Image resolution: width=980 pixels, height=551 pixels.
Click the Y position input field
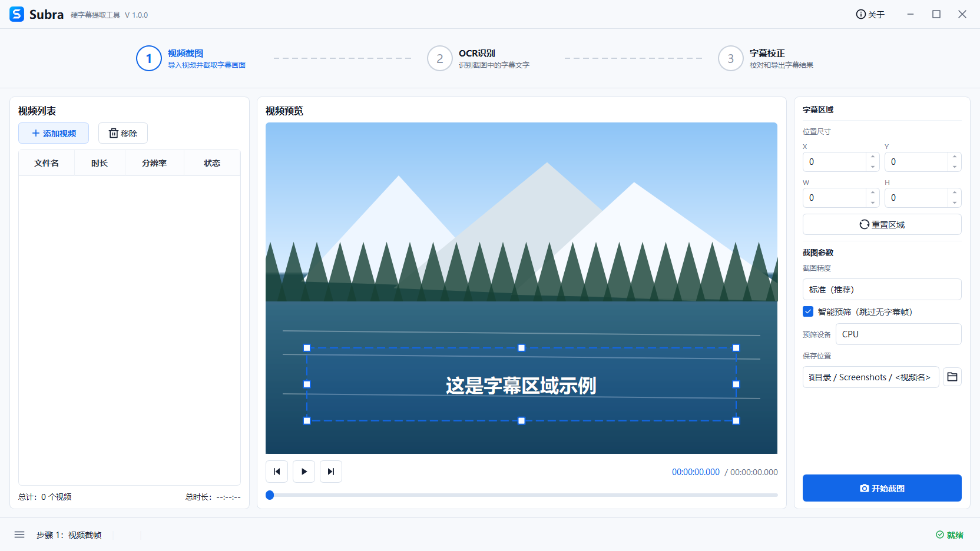point(916,162)
